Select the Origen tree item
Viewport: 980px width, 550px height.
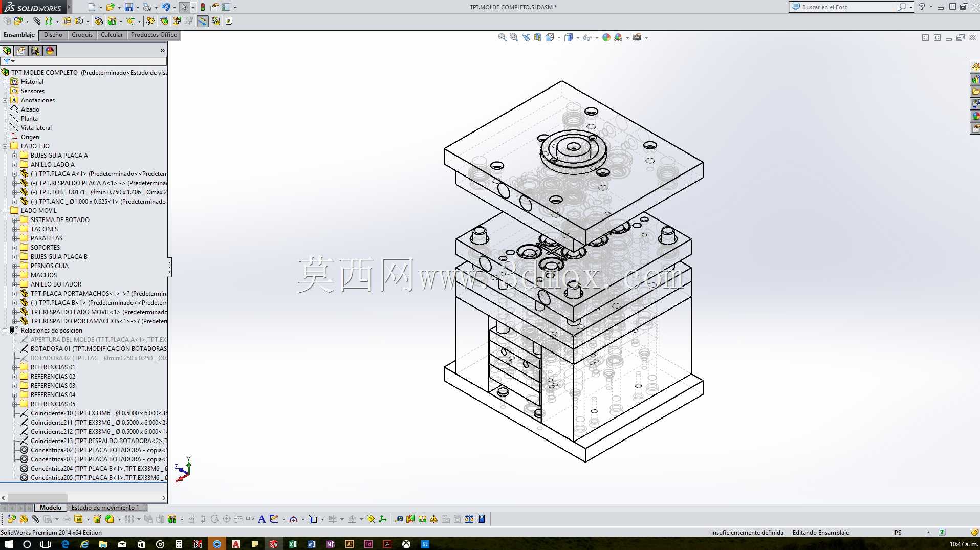click(30, 137)
